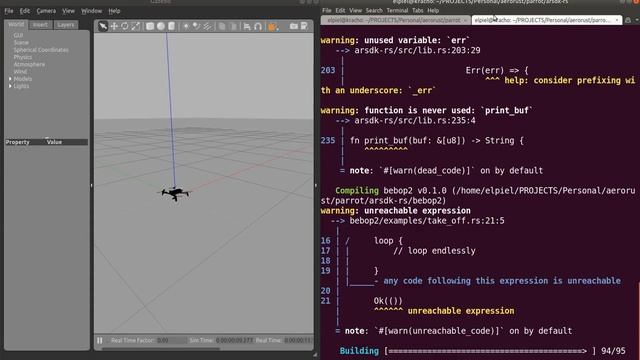Add a point light in Gazebo
Viewport: 640px width, 360px height.
(x=186, y=26)
